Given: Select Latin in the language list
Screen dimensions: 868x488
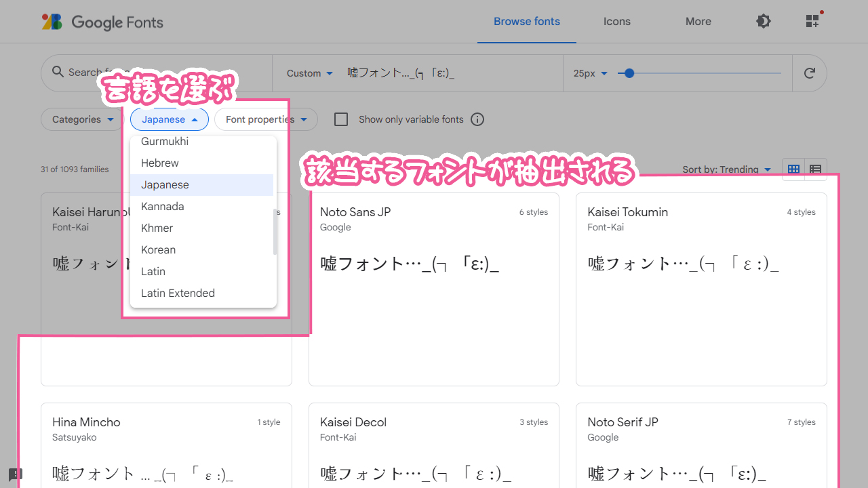Looking at the screenshot, I should click(201, 272).
